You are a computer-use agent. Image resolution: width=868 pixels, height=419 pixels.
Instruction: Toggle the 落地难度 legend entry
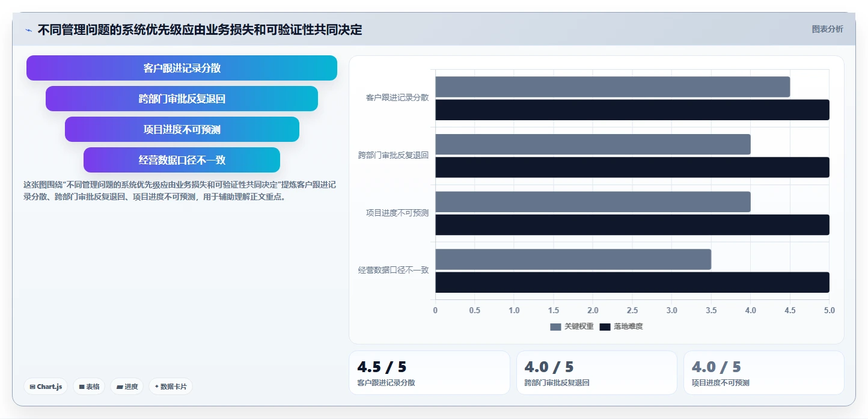click(621, 326)
